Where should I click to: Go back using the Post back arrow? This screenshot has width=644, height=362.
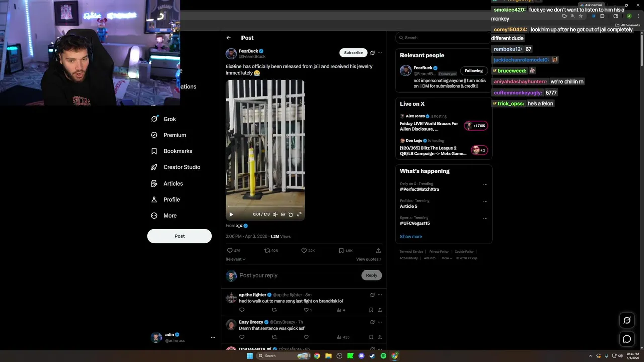click(x=228, y=38)
